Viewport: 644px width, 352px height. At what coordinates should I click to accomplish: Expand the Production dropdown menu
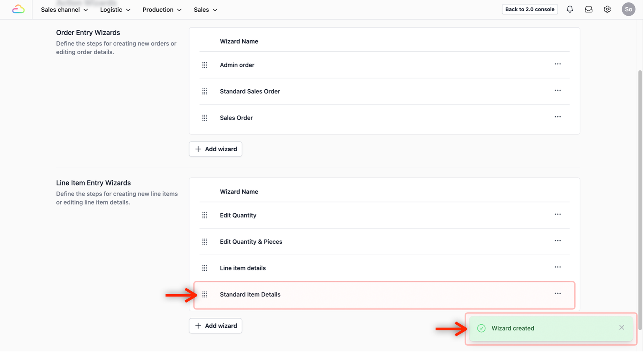pos(162,10)
